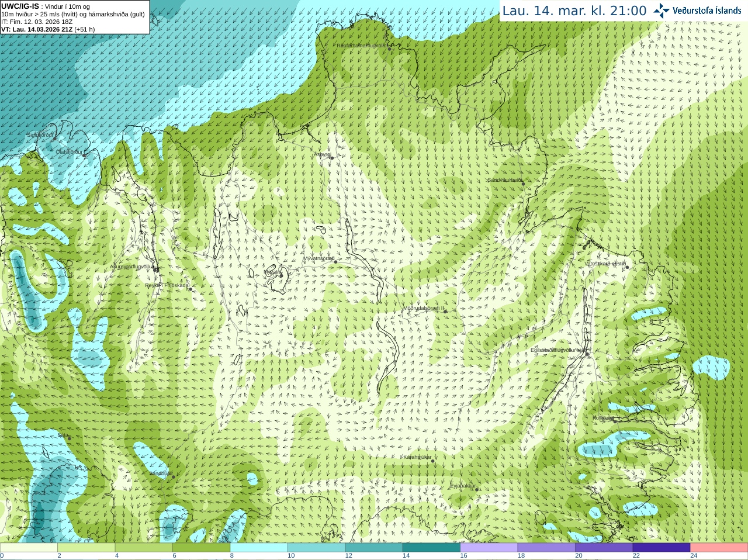Click the Sandbúðir station label
The image size is (748, 560).
point(160,473)
